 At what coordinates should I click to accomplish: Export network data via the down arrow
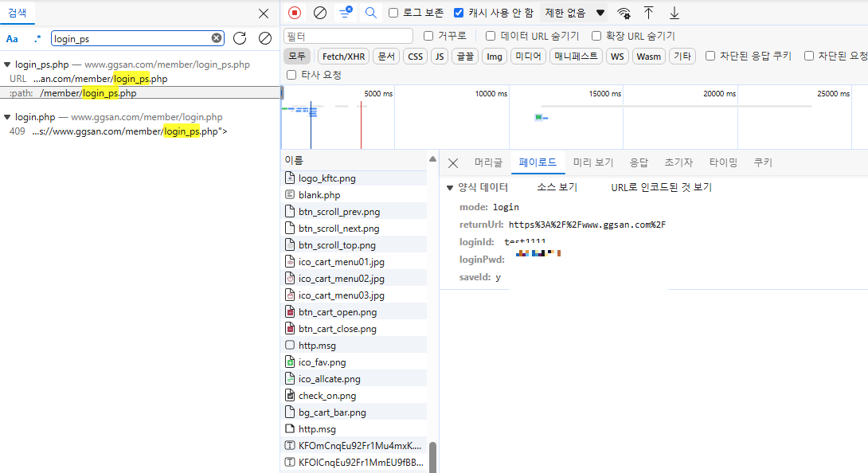tap(674, 13)
